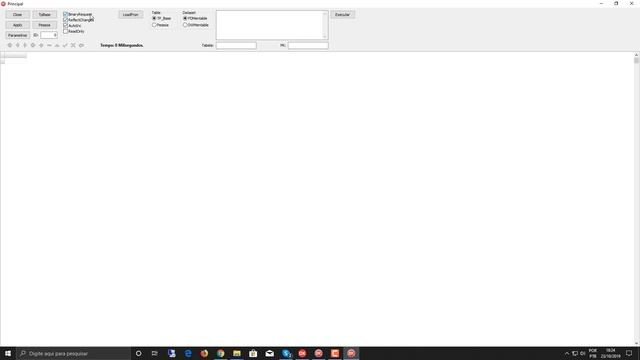Open notification center on taskbar
This screenshot has height=360, width=640.
click(x=629, y=353)
